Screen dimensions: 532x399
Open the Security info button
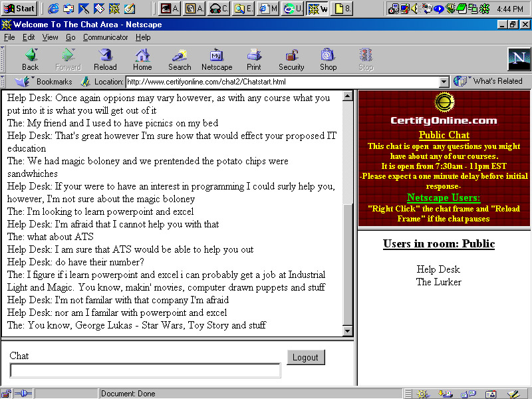click(x=291, y=59)
